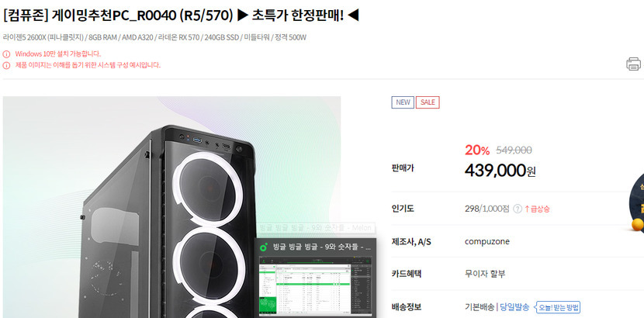Click the 오늘받는 방법 button

[558, 307]
